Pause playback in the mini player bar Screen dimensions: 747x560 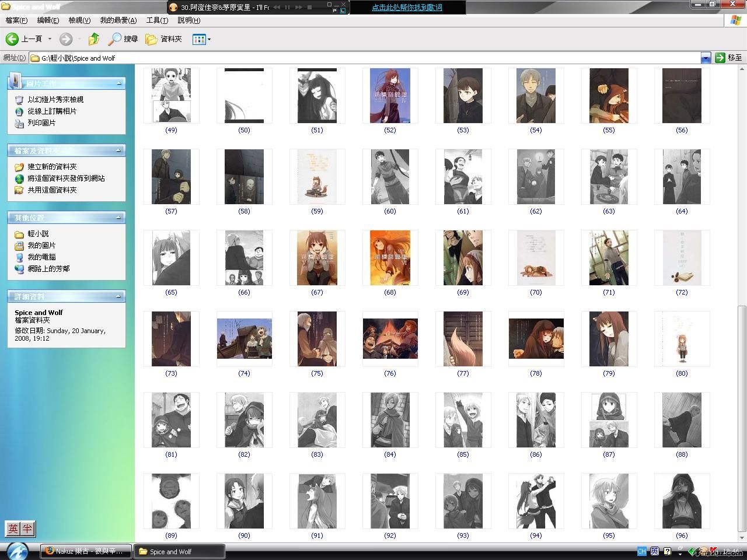(x=287, y=8)
